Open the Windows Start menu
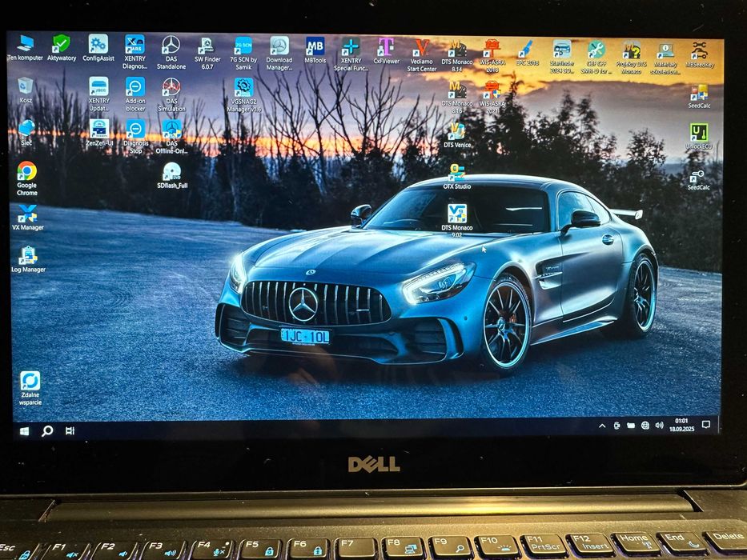Viewport: 747px width, 560px height. [x=24, y=431]
